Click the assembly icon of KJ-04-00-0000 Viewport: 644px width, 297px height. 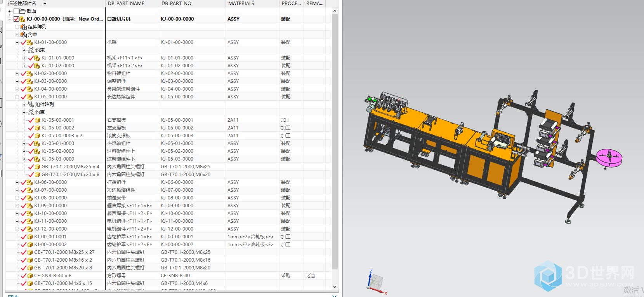click(30, 89)
